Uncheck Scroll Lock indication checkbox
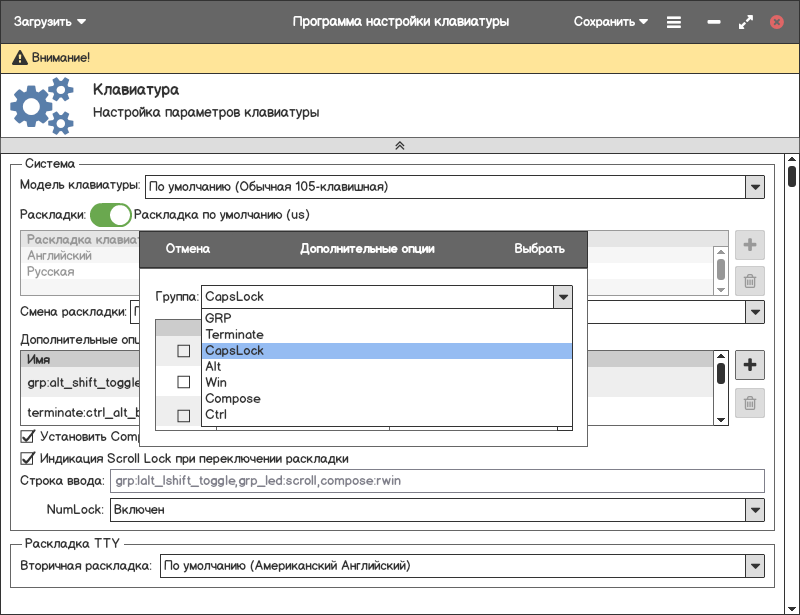Image resolution: width=800 pixels, height=615 pixels. pos(28,458)
